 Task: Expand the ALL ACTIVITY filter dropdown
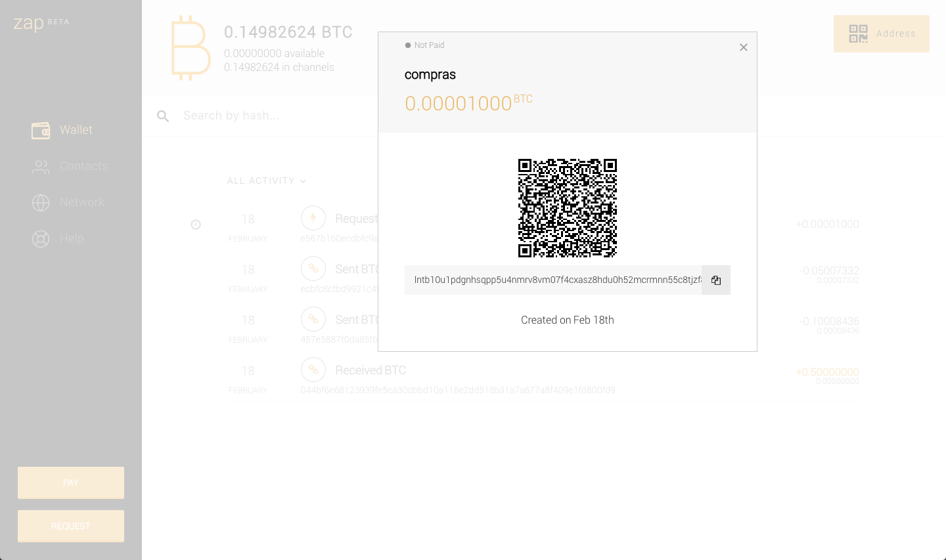(267, 181)
